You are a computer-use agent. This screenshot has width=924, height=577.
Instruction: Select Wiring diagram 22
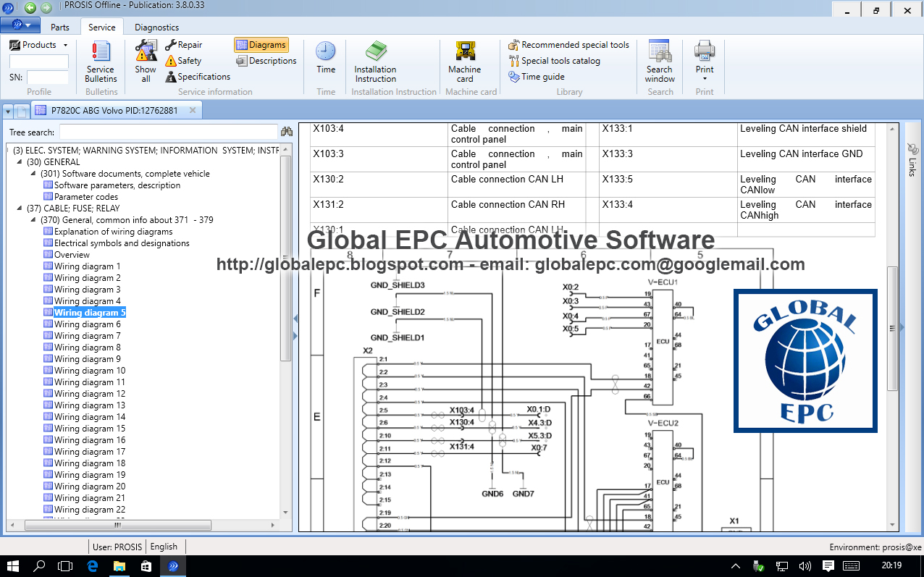tap(90, 510)
